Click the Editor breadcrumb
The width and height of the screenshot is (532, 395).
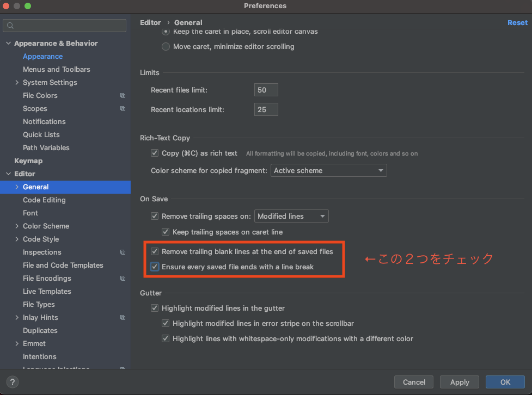coord(150,23)
